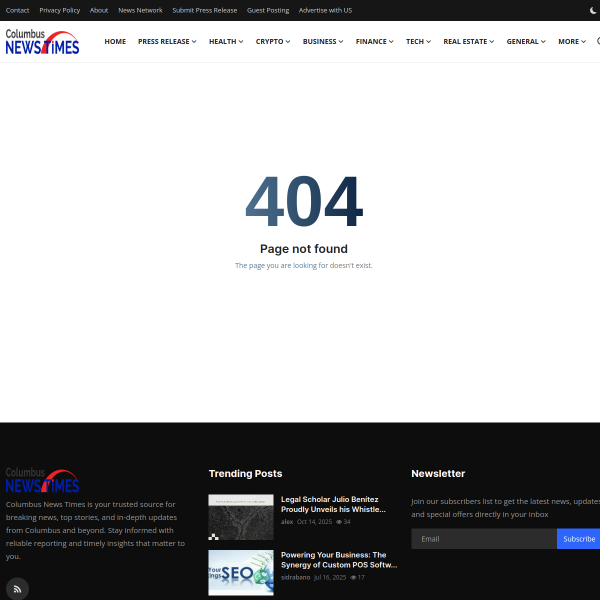The image size is (600, 600).
Task: Click the footer Columbus News Times logo
Action: (x=42, y=480)
